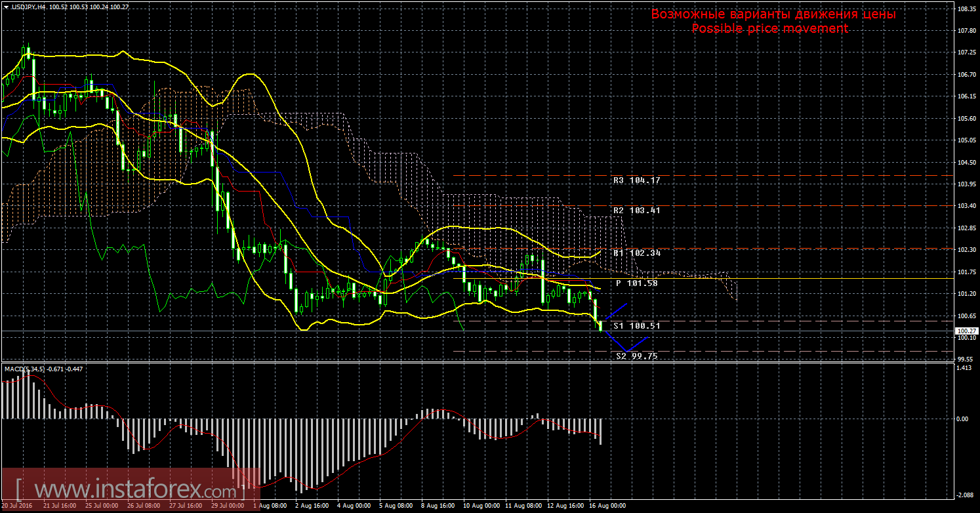The image size is (980, 513).
Task: Click the 1 Aug 08:00 time marker
Action: (269, 506)
